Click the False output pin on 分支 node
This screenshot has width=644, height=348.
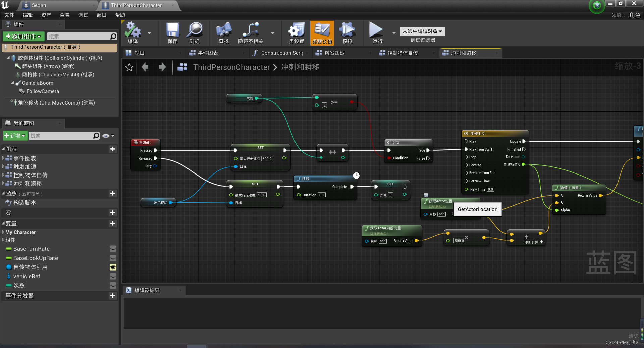(428, 158)
